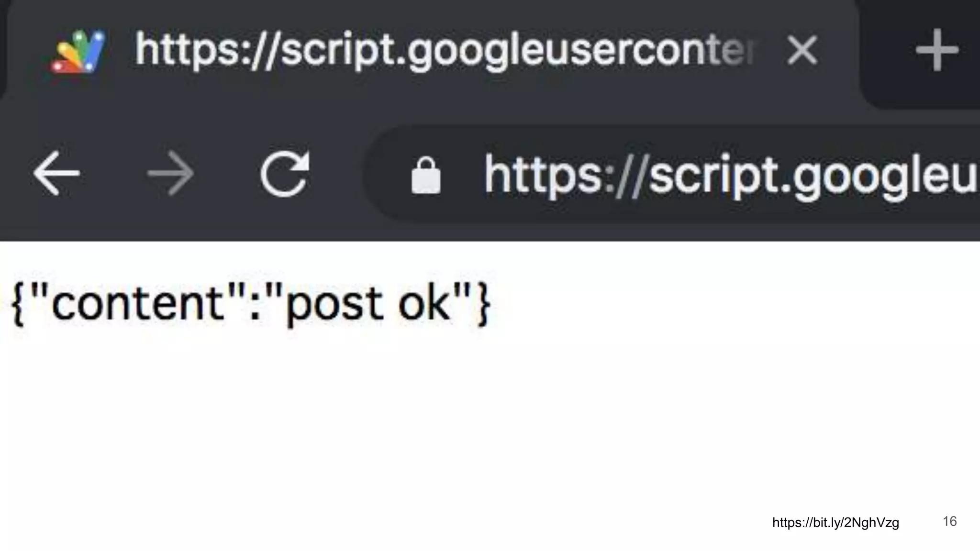Click the closing curly brace of the JSON
Viewport: 980px width, 551px height.
pyautogui.click(x=483, y=304)
